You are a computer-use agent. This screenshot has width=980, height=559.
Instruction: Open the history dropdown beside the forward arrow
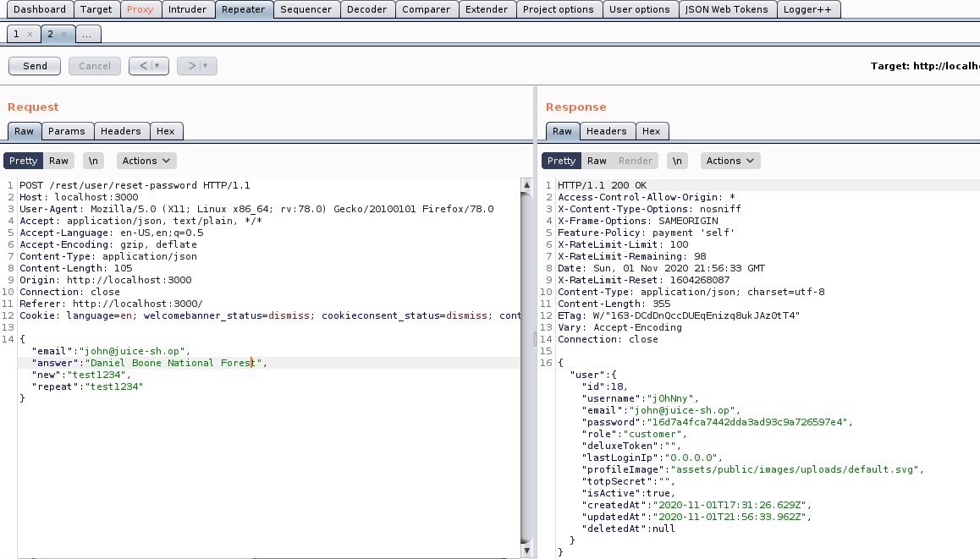click(x=203, y=65)
